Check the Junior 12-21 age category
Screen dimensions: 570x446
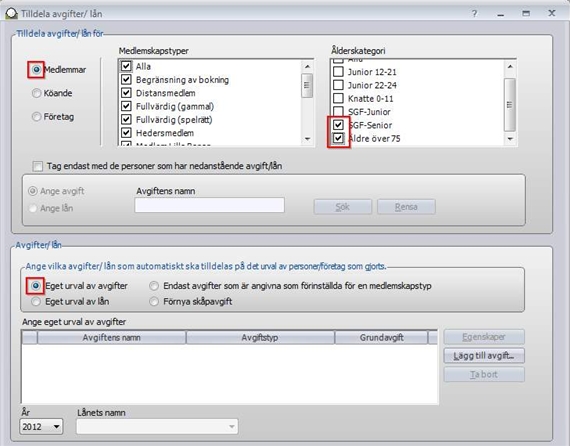point(338,72)
